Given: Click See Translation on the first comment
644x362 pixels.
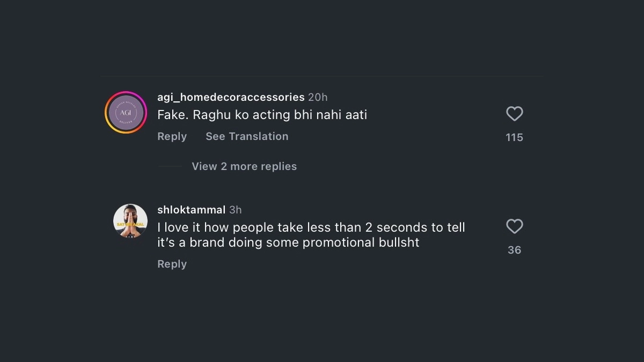Looking at the screenshot, I should 247,137.
